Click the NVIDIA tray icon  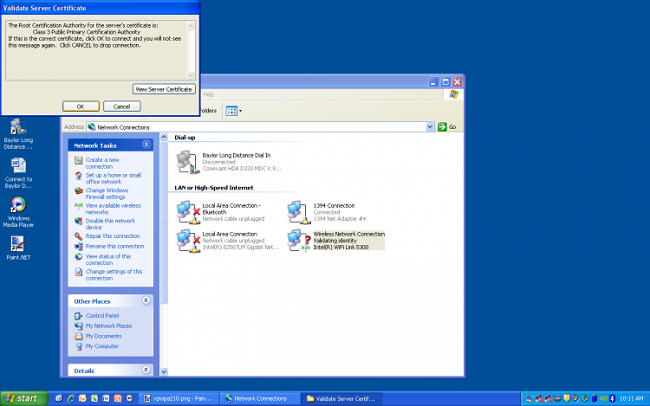(x=604, y=399)
